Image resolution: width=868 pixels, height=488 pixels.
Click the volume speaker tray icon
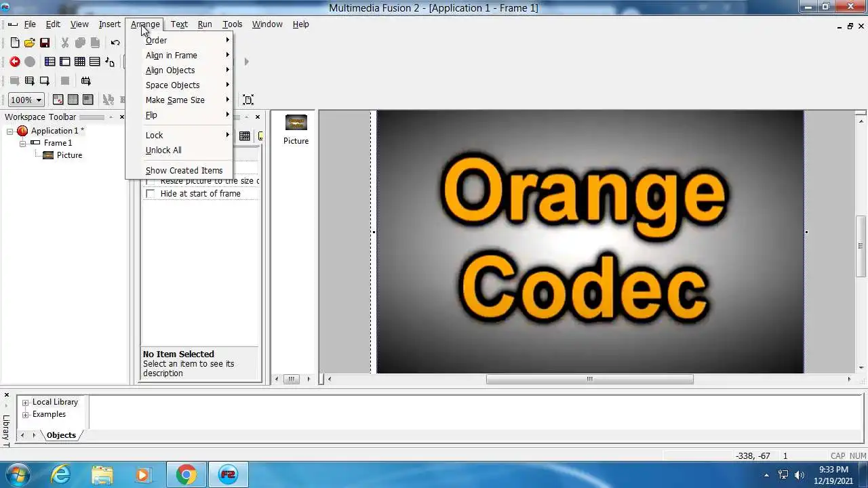pyautogui.click(x=800, y=474)
